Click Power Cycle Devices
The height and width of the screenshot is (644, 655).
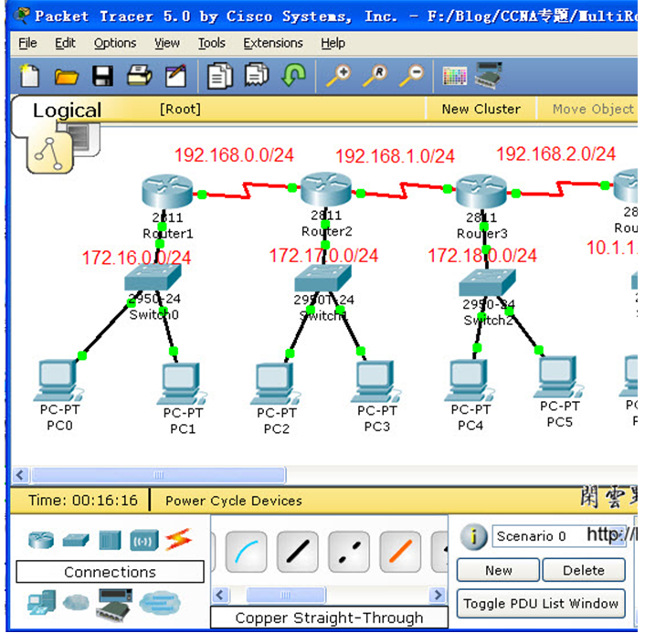pyautogui.click(x=234, y=501)
